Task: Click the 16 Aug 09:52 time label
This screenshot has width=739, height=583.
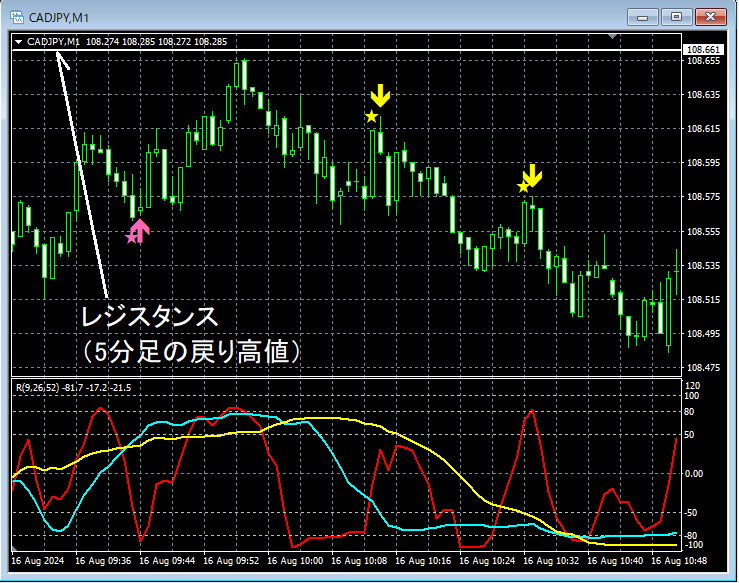Action: 231,561
